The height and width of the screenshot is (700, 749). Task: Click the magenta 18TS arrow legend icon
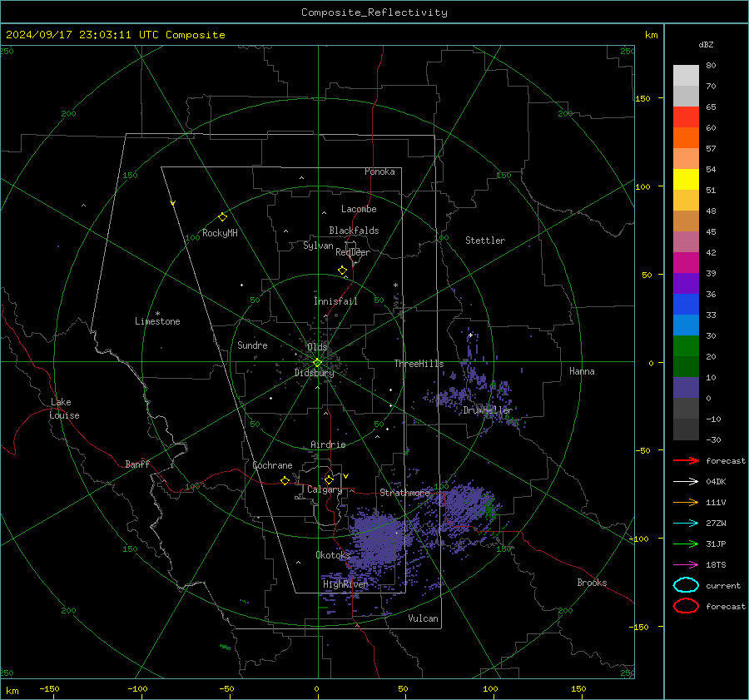tap(686, 564)
